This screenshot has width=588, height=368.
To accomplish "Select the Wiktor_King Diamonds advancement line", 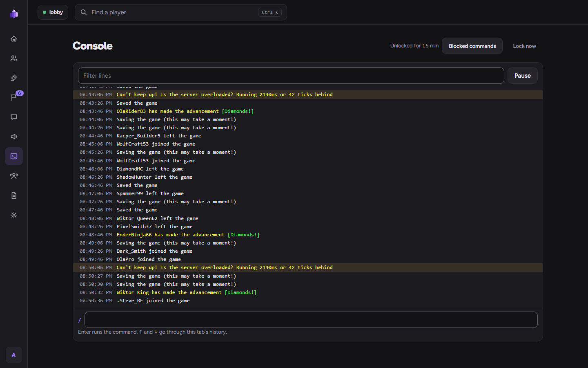I will pos(308,292).
